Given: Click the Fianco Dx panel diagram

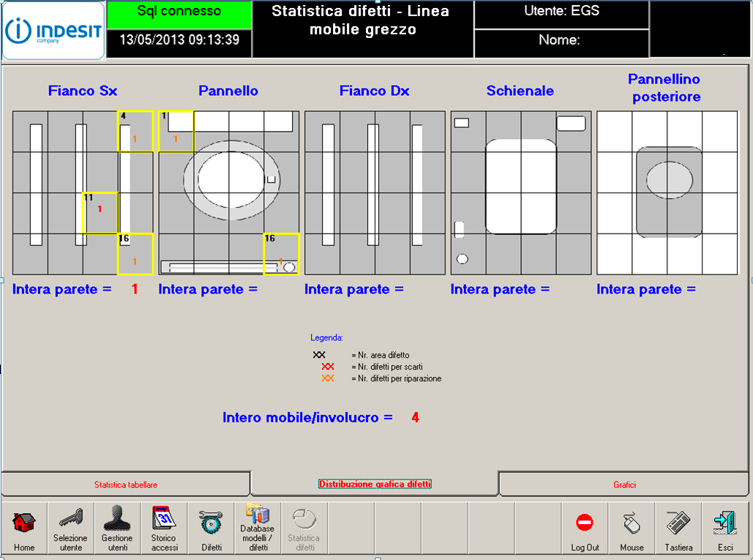Looking at the screenshot, I should coord(375,193).
